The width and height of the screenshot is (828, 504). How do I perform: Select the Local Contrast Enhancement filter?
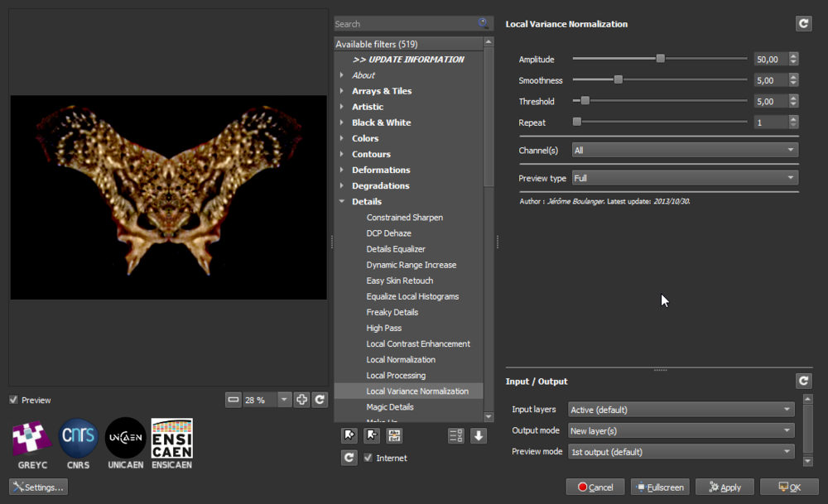click(417, 343)
